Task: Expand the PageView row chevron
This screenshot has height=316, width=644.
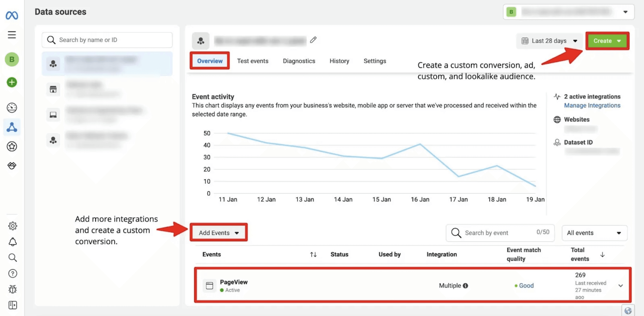Action: click(x=621, y=286)
